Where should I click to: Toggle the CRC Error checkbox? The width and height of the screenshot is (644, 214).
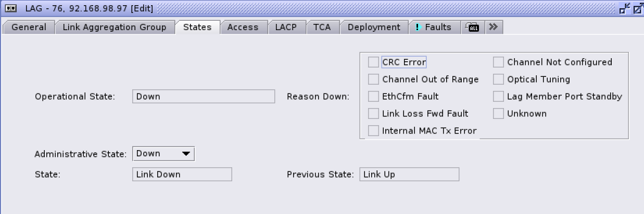tap(373, 62)
